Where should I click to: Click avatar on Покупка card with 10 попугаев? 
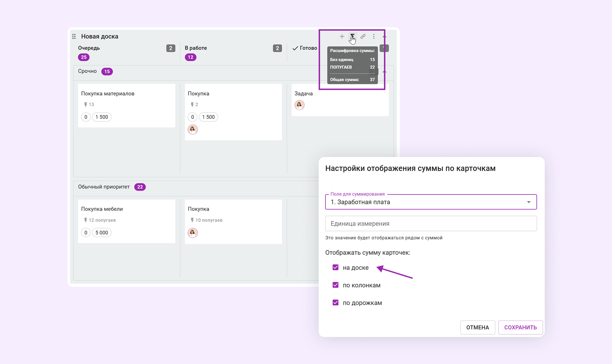point(193,233)
